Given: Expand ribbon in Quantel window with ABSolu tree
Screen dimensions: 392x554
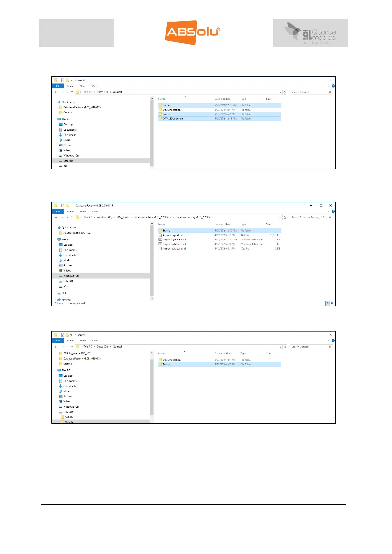Looking at the screenshot, I should [328, 340].
